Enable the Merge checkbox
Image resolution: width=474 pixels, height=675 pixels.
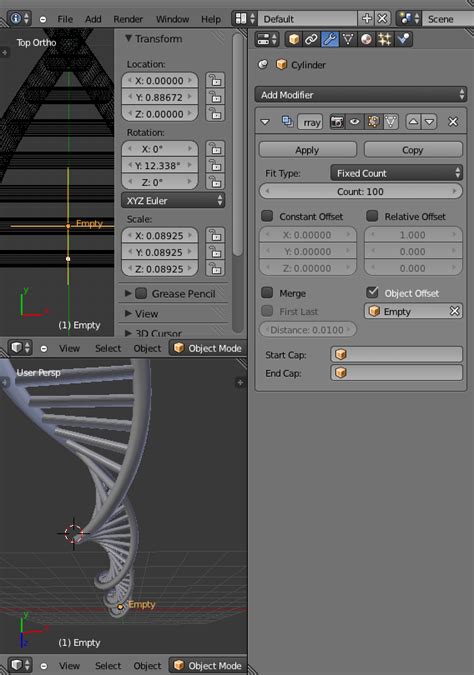[267, 293]
